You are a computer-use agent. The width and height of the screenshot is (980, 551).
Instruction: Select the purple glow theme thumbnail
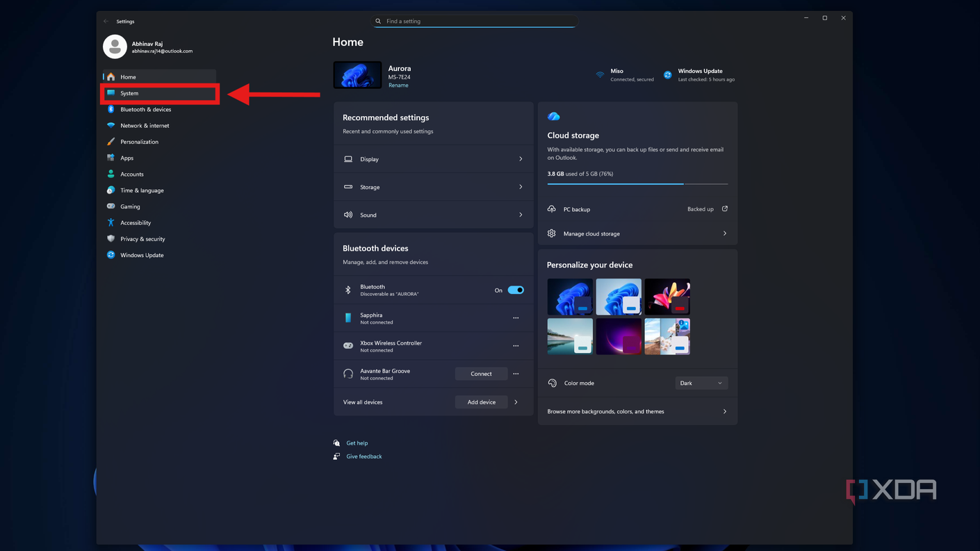click(619, 336)
